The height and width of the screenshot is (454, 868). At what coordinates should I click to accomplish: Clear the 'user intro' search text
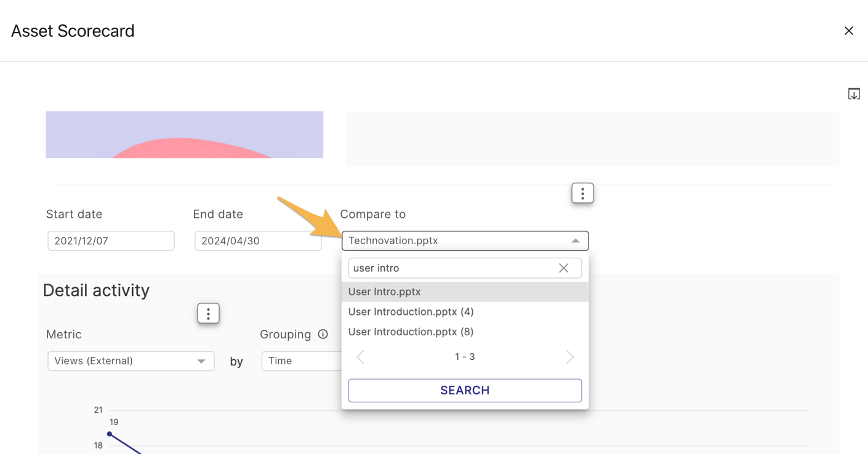pyautogui.click(x=563, y=268)
